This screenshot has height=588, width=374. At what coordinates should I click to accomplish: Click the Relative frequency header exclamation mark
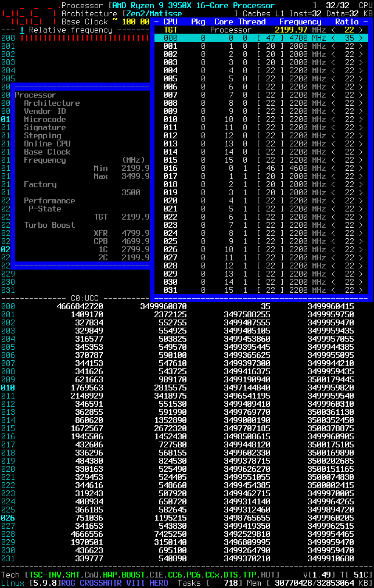click(x=22, y=30)
